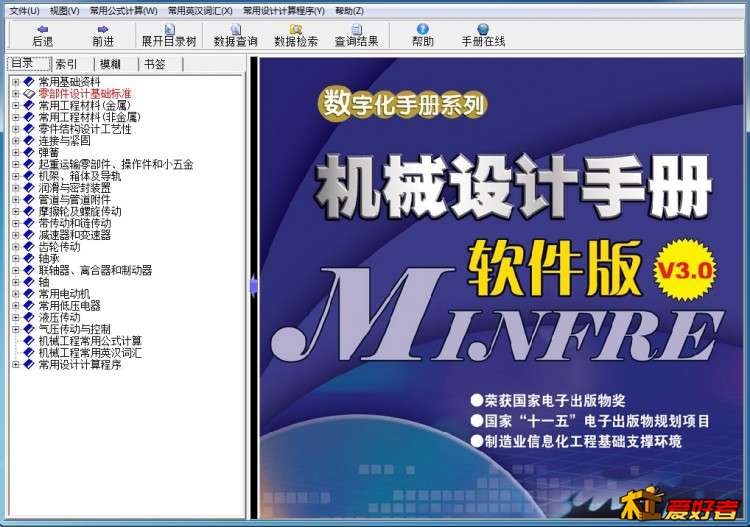Viewport: 750px width, 527px height.
Task: Select 液压传动 in the directory tree
Action: click(59, 318)
